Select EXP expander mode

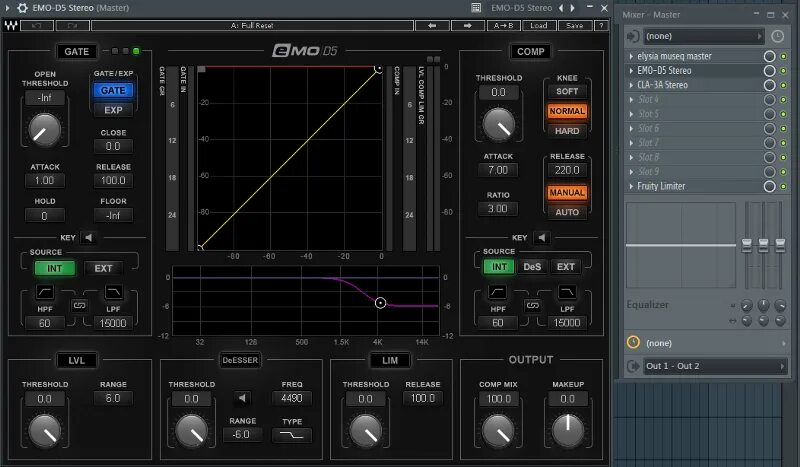pyautogui.click(x=113, y=110)
